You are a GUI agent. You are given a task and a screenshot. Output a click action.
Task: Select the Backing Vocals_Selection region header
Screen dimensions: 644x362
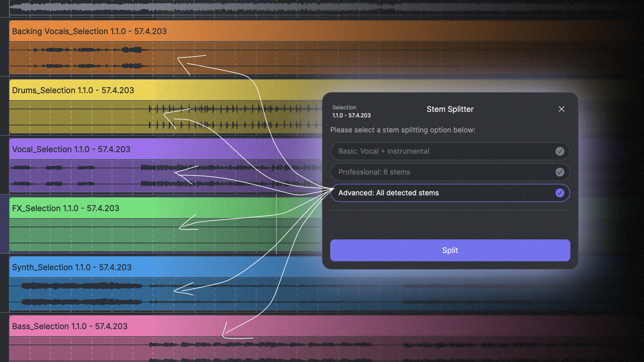pos(89,31)
